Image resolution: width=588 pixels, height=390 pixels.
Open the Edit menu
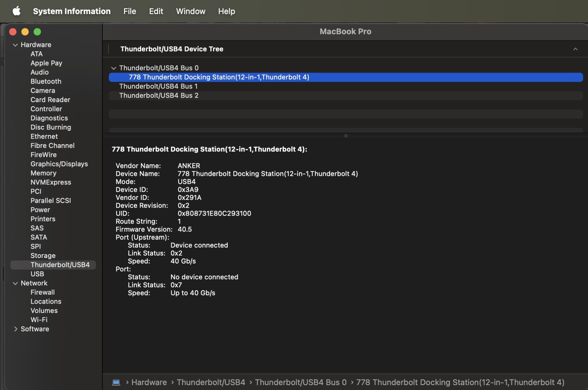(156, 11)
